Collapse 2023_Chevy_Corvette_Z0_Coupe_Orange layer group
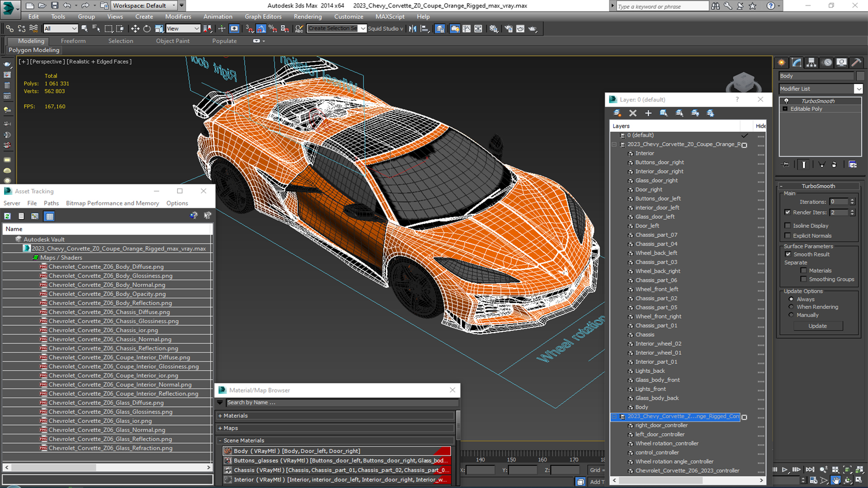 [x=614, y=144]
